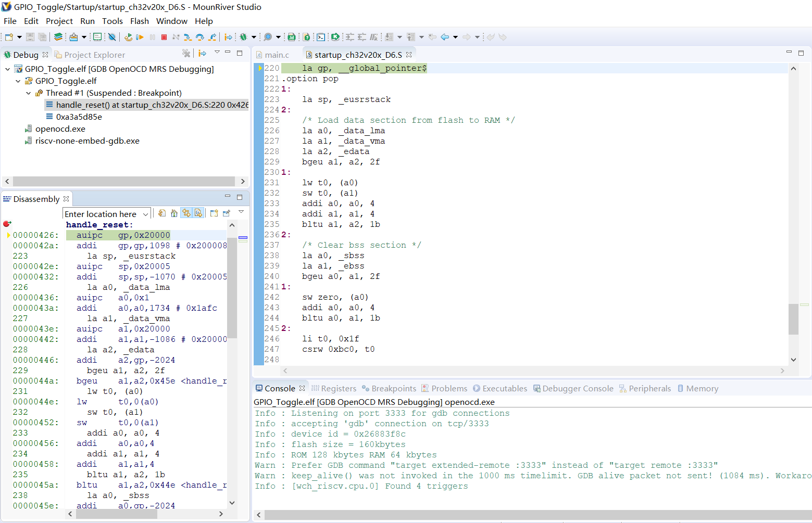This screenshot has width=812, height=523.
Task: Open the Debug view menu triangle
Action: (217, 52)
